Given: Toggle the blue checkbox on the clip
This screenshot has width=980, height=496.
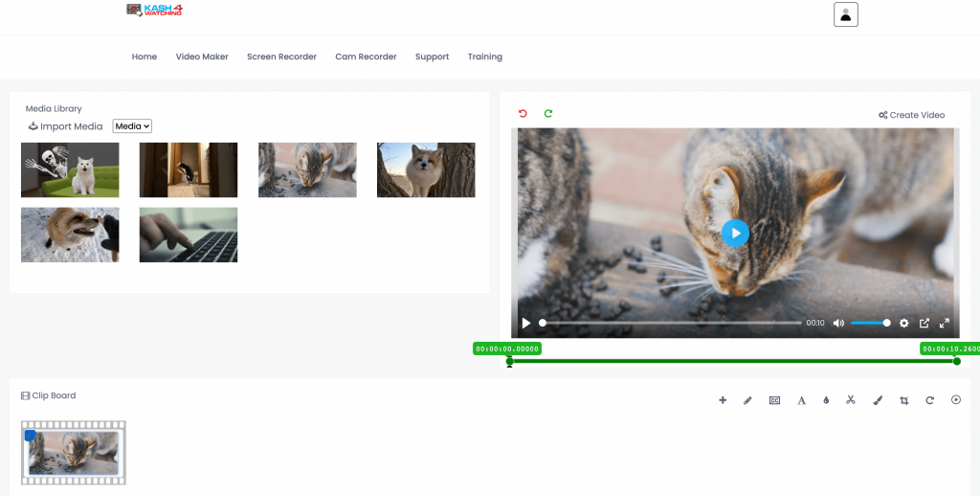Looking at the screenshot, I should (x=30, y=436).
